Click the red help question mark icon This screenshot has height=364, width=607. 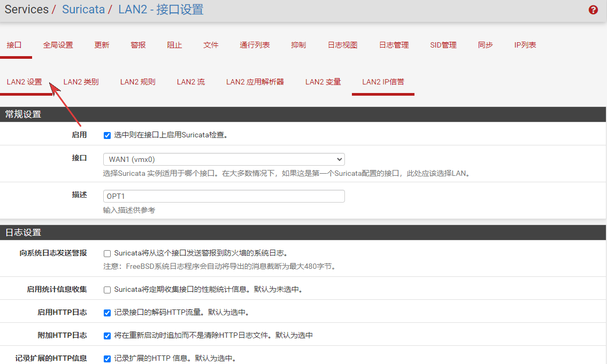593,10
